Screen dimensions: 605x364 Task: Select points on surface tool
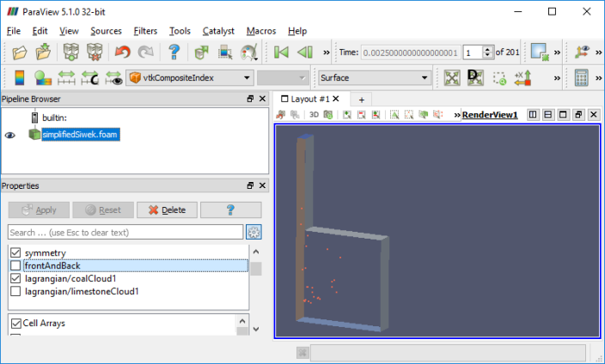click(408, 114)
